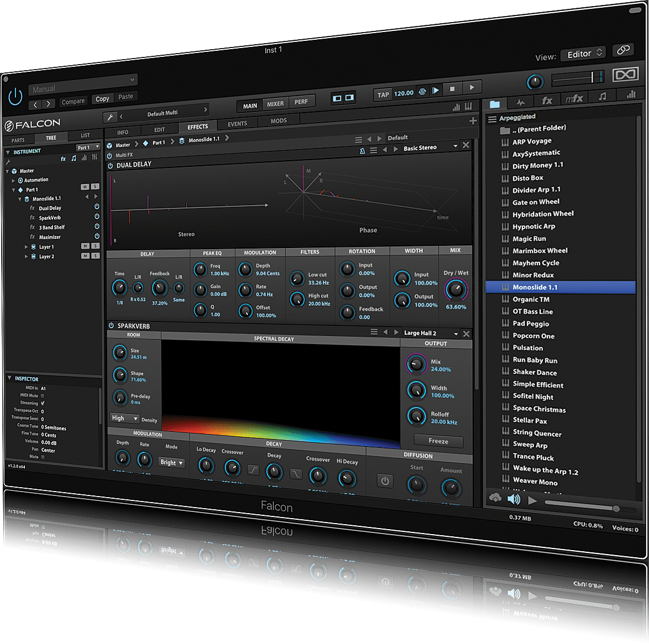
Task: Adjust the SparkVerb Mix knob
Action: pyautogui.click(x=416, y=364)
